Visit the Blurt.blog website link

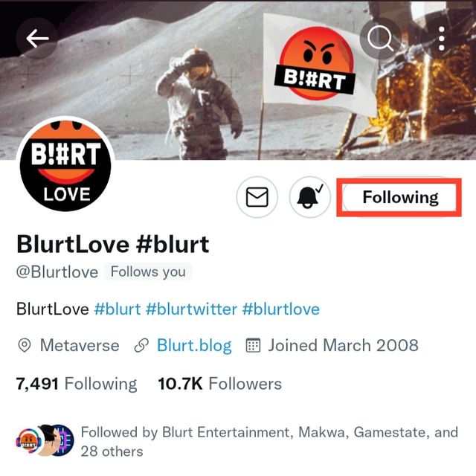click(x=194, y=346)
